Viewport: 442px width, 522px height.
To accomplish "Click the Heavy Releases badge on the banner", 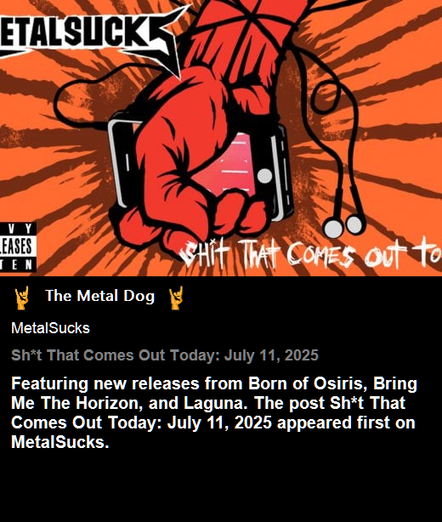I will coord(18,247).
